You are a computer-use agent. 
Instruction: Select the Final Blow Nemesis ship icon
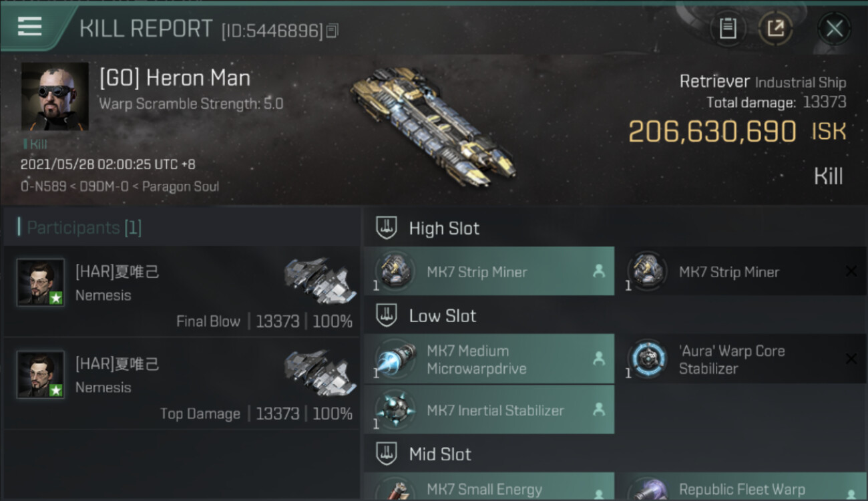click(320, 281)
